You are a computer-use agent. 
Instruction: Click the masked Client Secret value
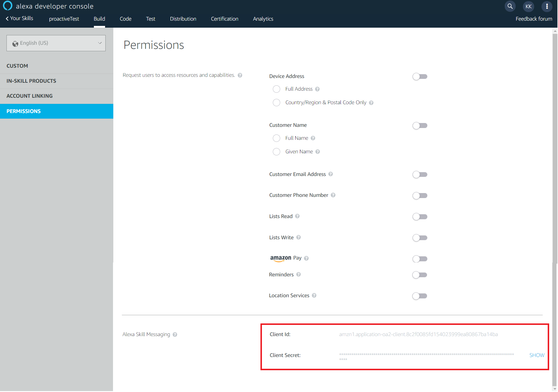426,357
